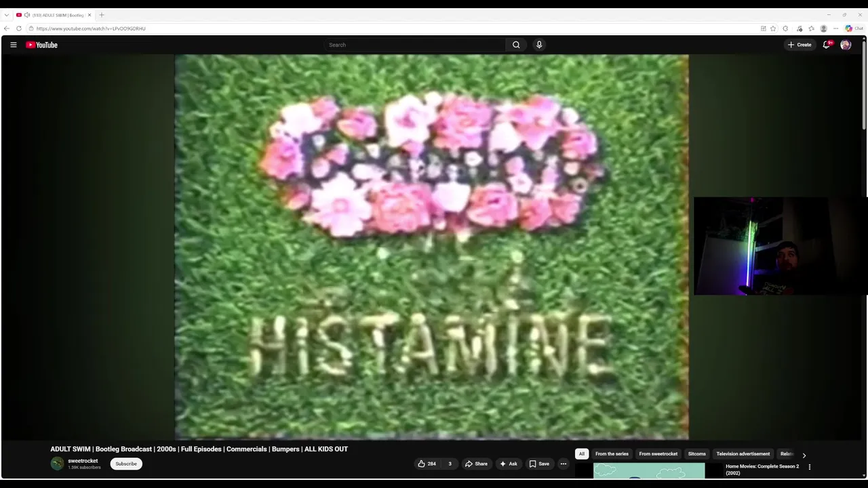Ask about this video
868x488 pixels.
509,464
